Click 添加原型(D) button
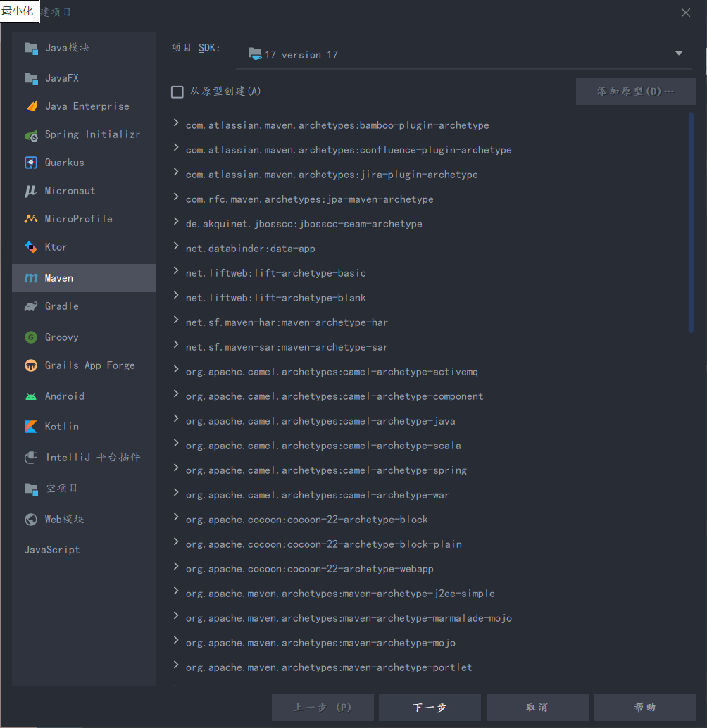This screenshot has width=707, height=728. pyautogui.click(x=635, y=92)
